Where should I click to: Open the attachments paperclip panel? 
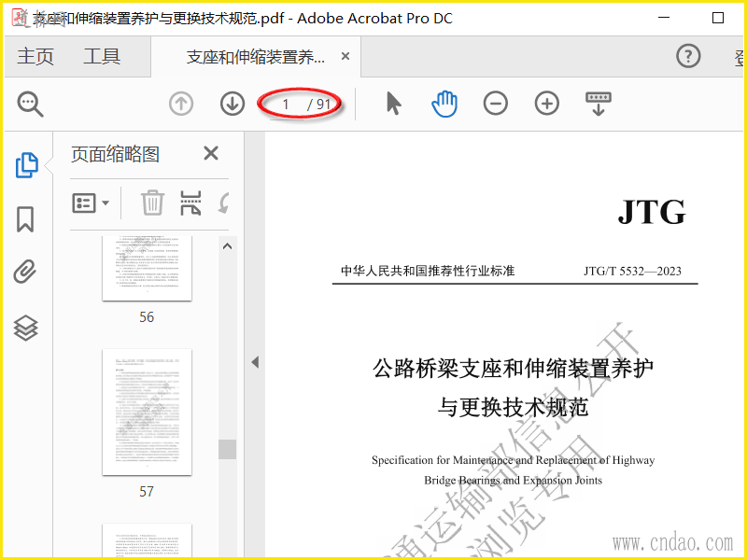[x=25, y=272]
